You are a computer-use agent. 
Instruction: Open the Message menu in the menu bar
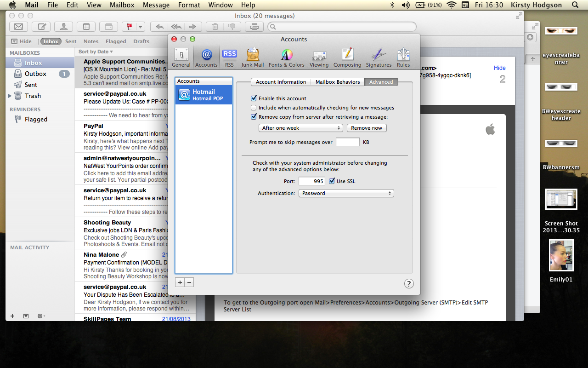[156, 5]
